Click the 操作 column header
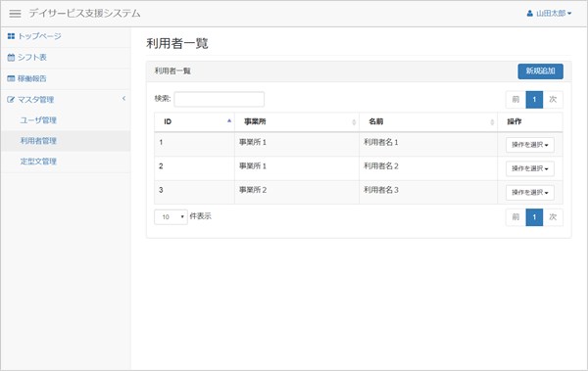Screen dimensions: 588x371 [530, 121]
